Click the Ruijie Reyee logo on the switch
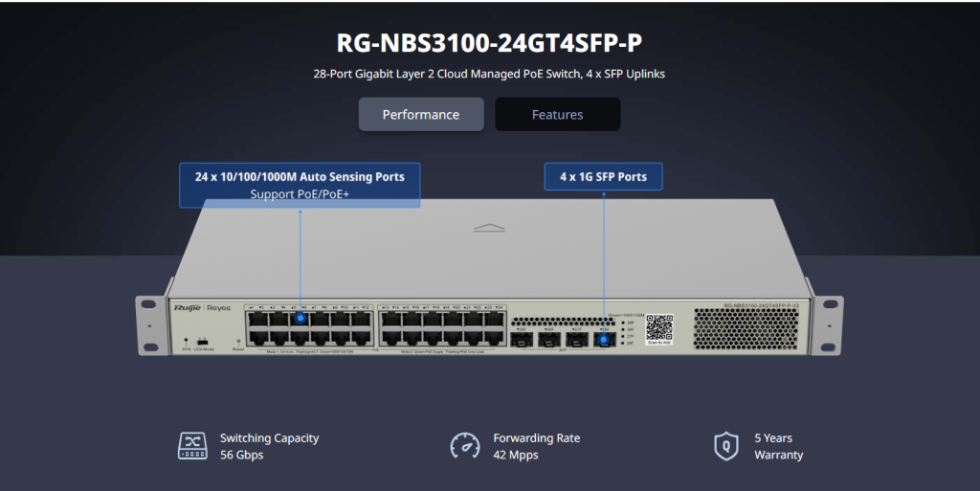 [x=202, y=308]
